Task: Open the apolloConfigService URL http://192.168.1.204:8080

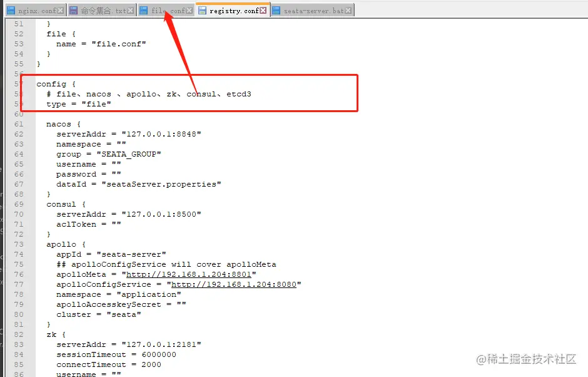Action: pos(234,284)
